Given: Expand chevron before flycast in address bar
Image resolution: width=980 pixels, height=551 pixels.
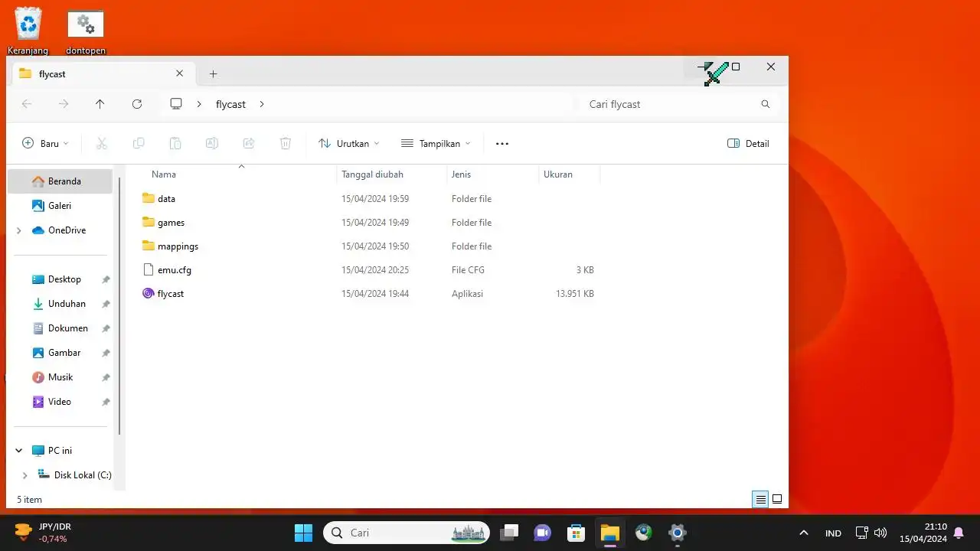Looking at the screenshot, I should click(200, 104).
